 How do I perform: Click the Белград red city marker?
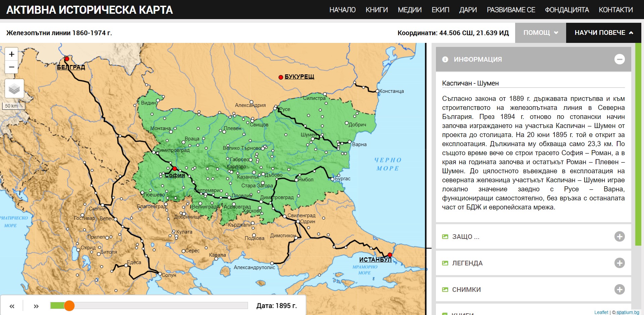pyautogui.click(x=67, y=59)
